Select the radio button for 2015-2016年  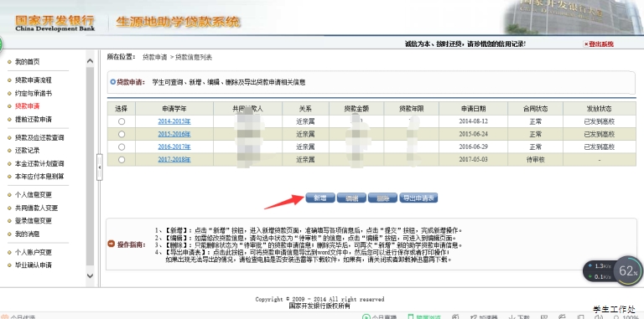(x=121, y=134)
